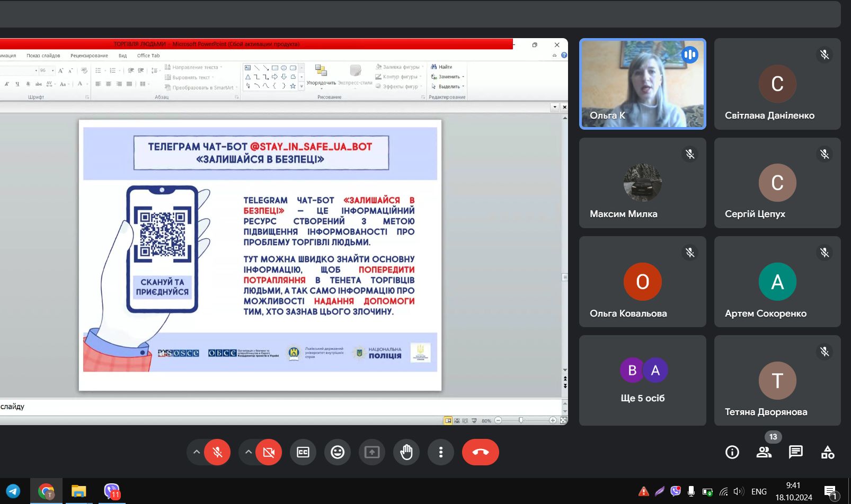This screenshot has height=504, width=851.
Task: Switch to the Рецензирование ribbon tab
Action: [89, 56]
